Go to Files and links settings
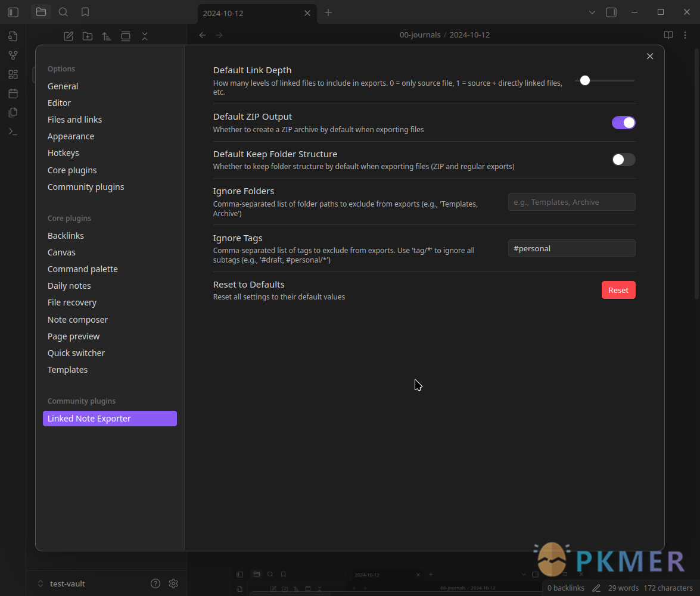Viewport: 700px width, 596px height. (74, 120)
